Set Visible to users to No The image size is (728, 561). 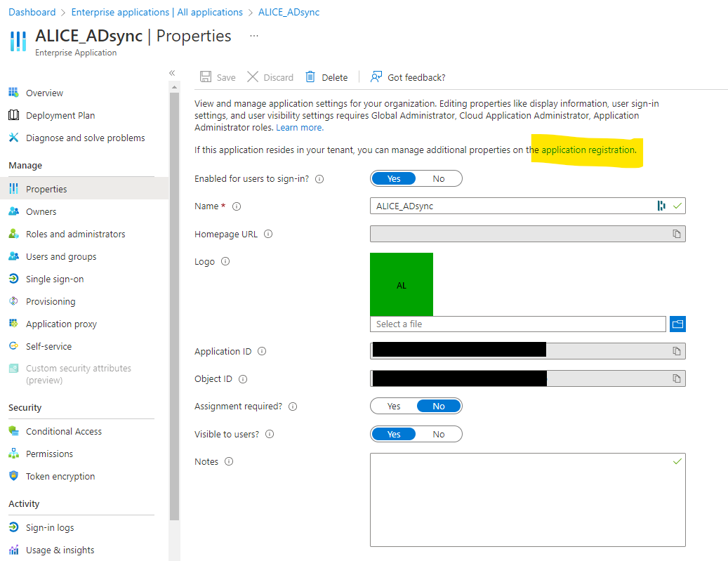[x=439, y=434]
